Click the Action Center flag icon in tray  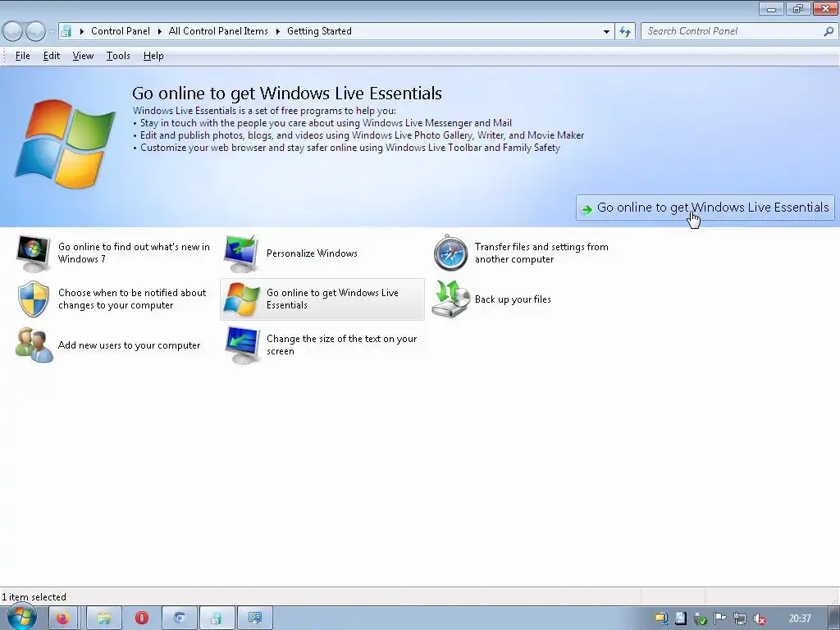click(719, 619)
